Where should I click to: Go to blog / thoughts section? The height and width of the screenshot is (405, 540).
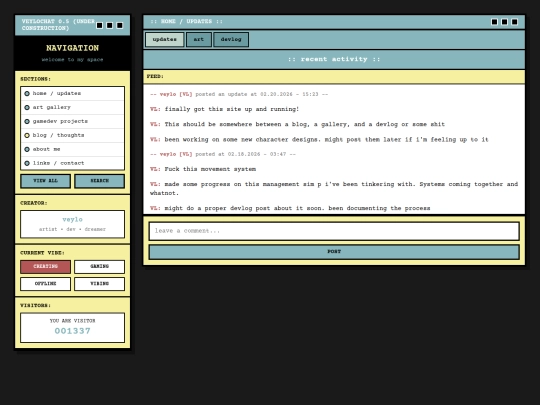[x=72, y=135]
